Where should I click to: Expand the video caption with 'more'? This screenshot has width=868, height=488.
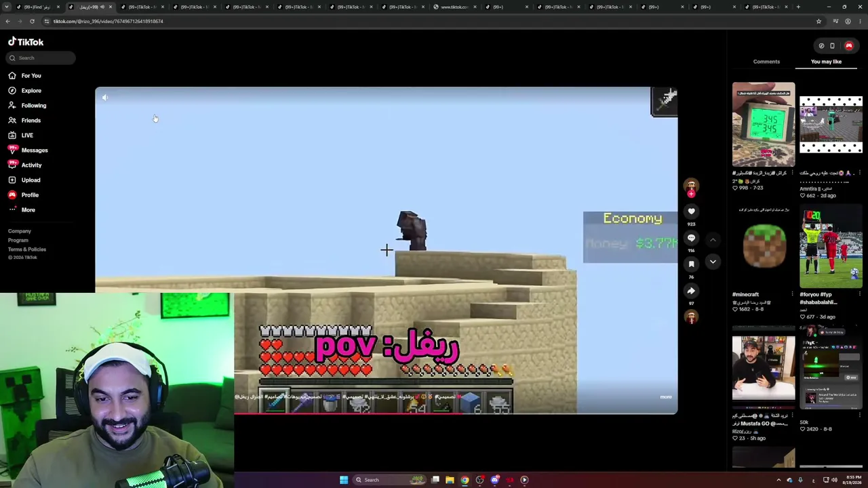(666, 397)
